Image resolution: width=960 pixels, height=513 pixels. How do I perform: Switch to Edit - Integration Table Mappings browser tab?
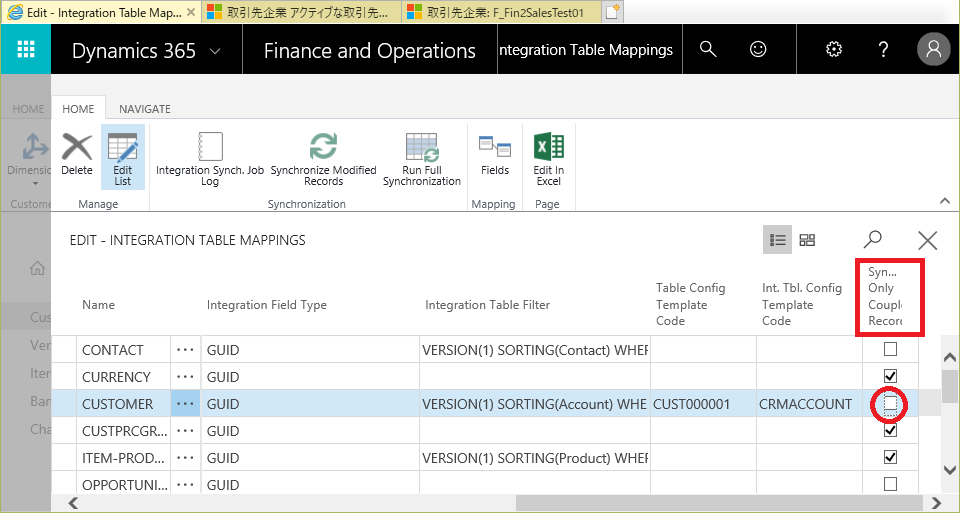pyautogui.click(x=101, y=12)
